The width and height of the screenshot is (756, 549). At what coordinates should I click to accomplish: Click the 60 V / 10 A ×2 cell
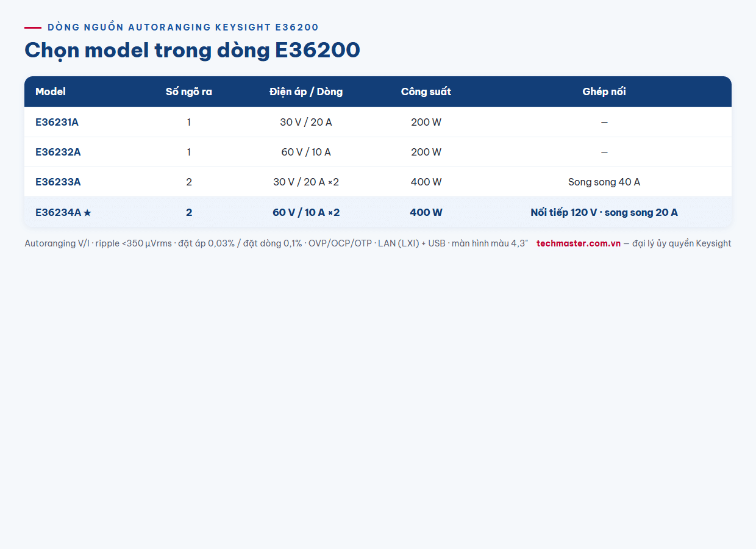[306, 212]
